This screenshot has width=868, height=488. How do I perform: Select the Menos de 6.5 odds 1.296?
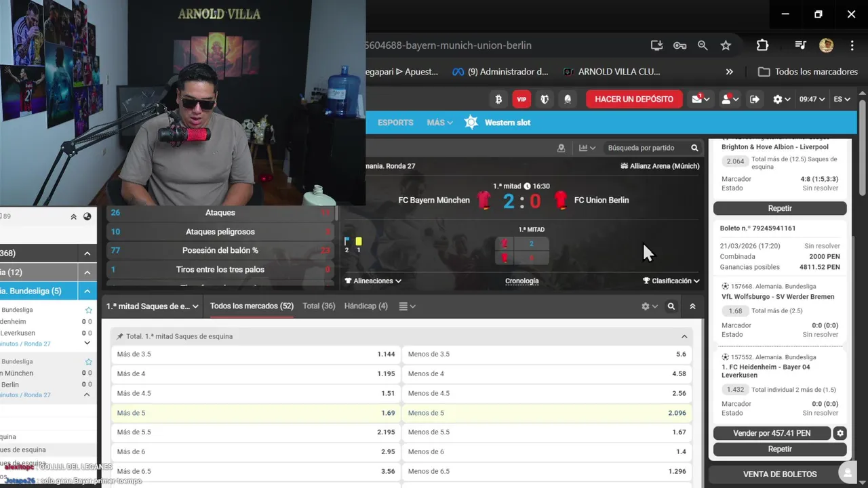point(547,471)
